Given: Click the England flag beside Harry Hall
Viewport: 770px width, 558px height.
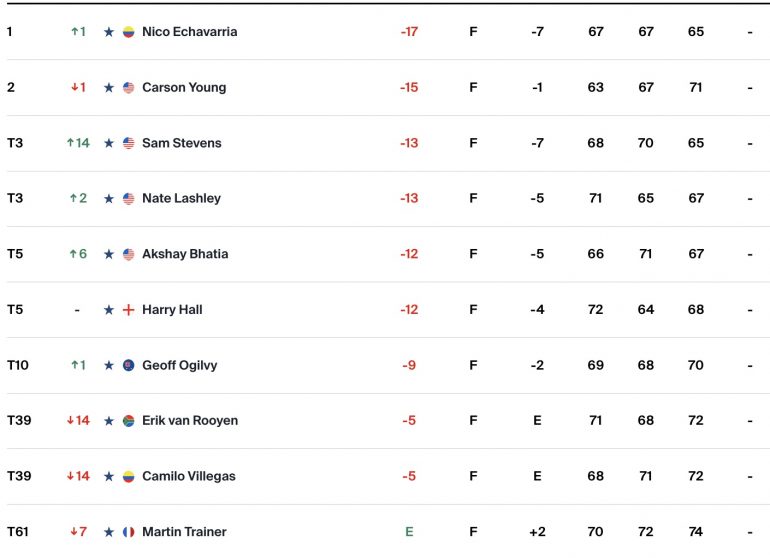Looking at the screenshot, I should click(x=129, y=310).
